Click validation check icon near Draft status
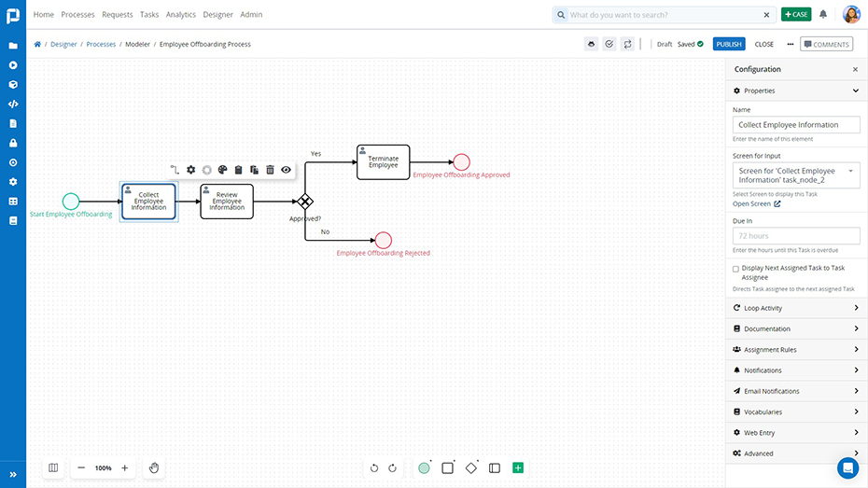 coord(609,44)
